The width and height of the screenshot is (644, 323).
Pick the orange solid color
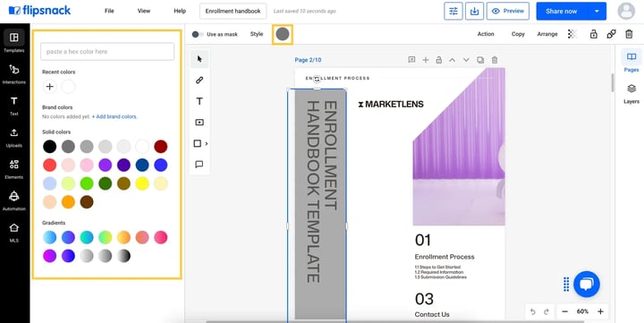[x=68, y=202]
